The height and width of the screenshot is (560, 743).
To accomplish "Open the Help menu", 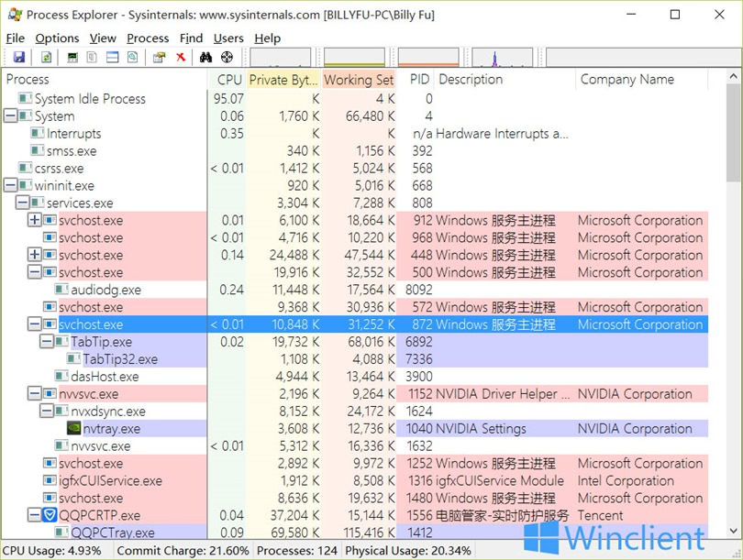I will (267, 38).
